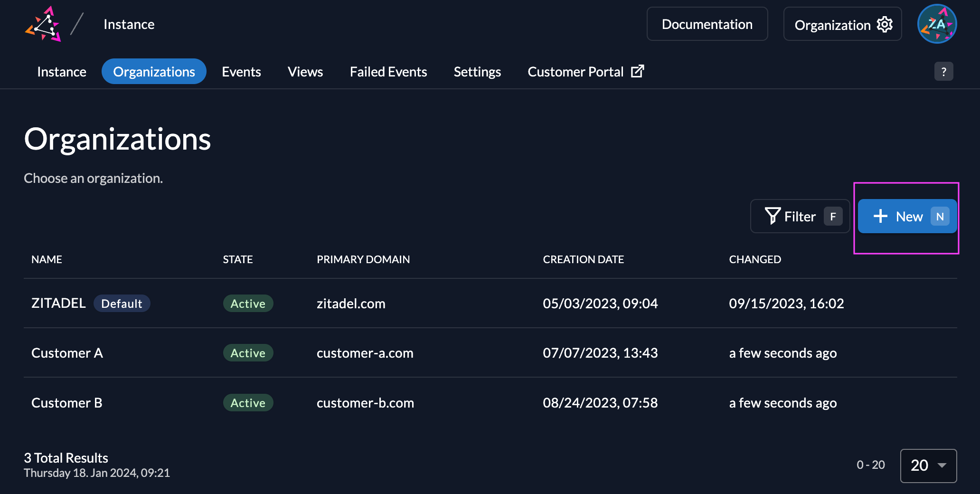Screen dimensions: 980x494
Task: Select the Active state badge for Customer A
Action: pyautogui.click(x=248, y=352)
